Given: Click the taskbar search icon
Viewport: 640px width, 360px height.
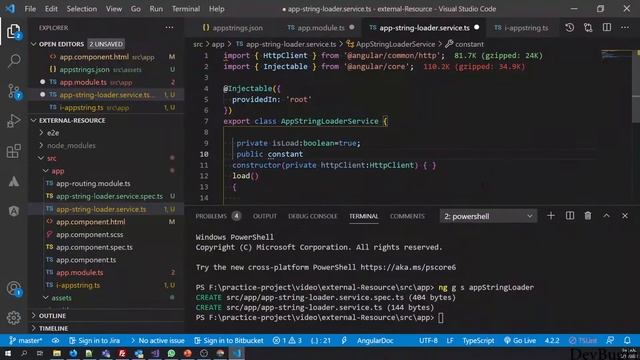Looking at the screenshot, I should tap(24, 353).
